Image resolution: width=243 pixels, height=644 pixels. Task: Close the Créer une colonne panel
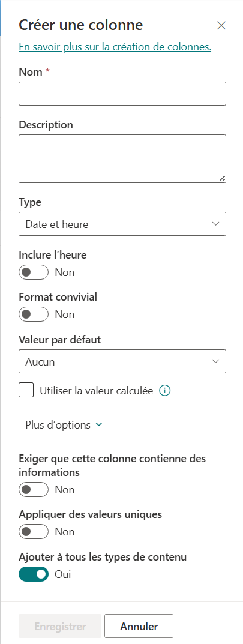click(x=221, y=25)
